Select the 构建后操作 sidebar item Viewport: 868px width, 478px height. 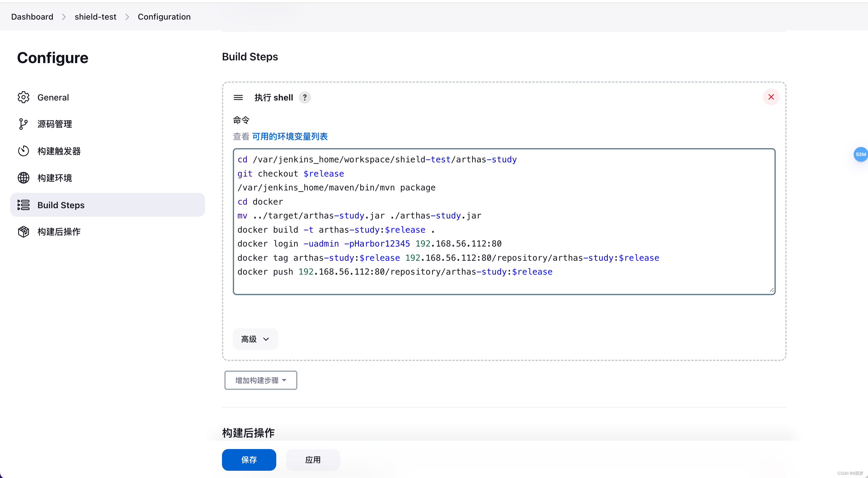(x=59, y=231)
